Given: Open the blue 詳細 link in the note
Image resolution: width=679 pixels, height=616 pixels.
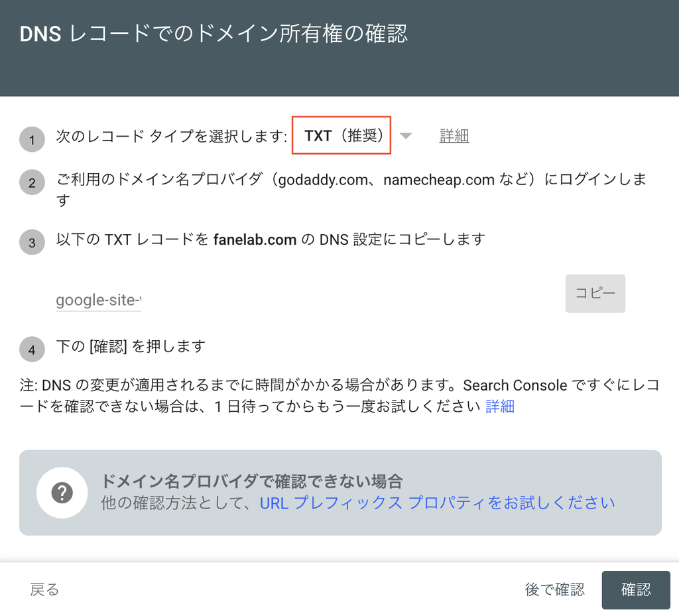Looking at the screenshot, I should click(500, 406).
